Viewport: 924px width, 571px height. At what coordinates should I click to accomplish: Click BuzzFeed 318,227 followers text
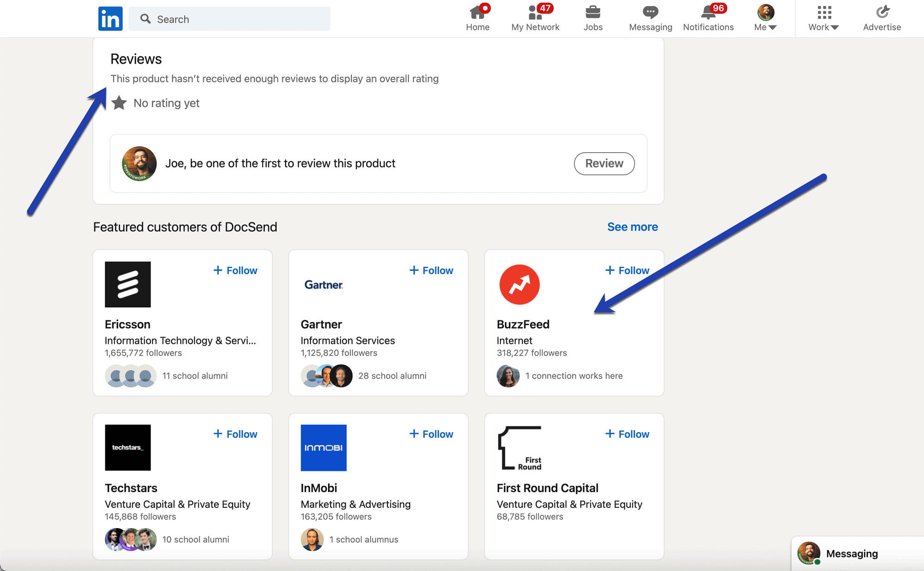click(532, 353)
